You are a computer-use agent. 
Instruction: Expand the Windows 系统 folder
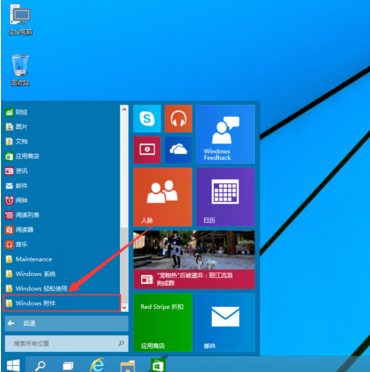(62, 274)
